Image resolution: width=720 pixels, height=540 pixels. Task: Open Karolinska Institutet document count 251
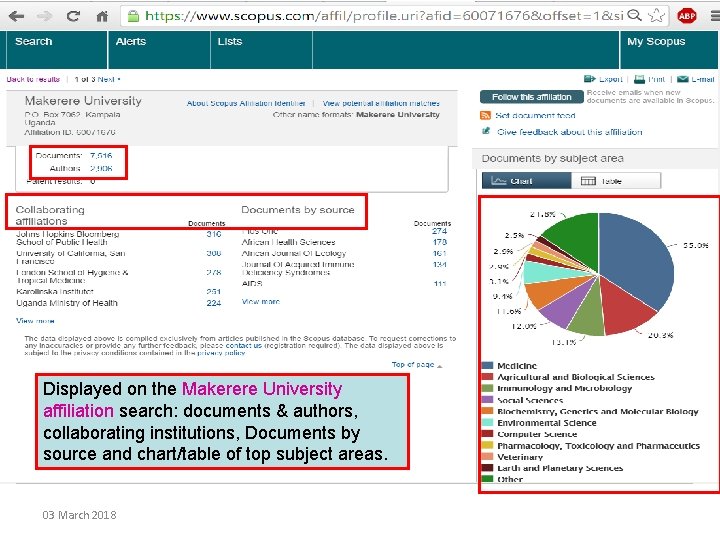[214, 292]
